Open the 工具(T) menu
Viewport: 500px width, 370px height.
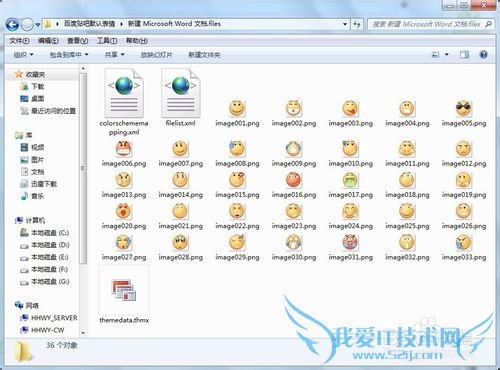click(x=107, y=41)
